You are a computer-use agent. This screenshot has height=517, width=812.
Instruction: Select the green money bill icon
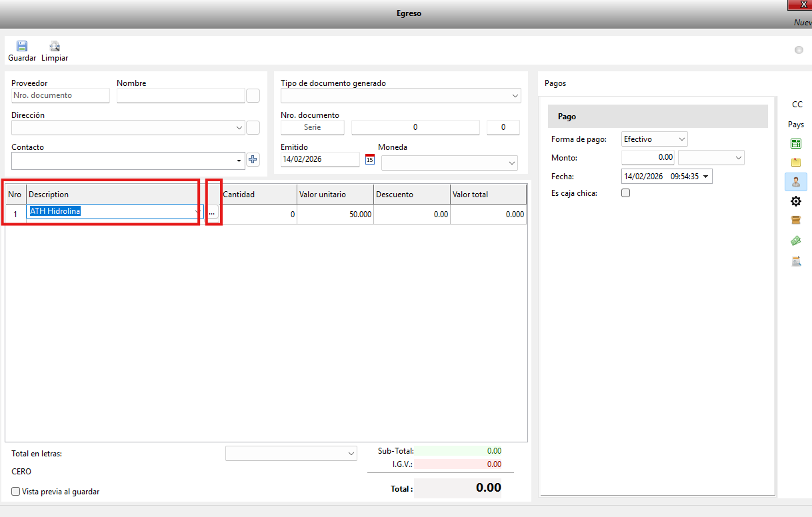[795, 241]
